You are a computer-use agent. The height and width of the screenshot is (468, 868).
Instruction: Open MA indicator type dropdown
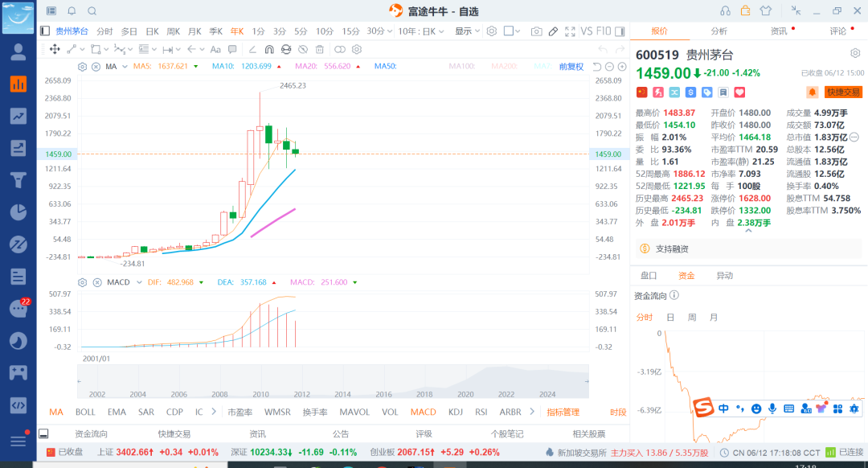tap(125, 67)
